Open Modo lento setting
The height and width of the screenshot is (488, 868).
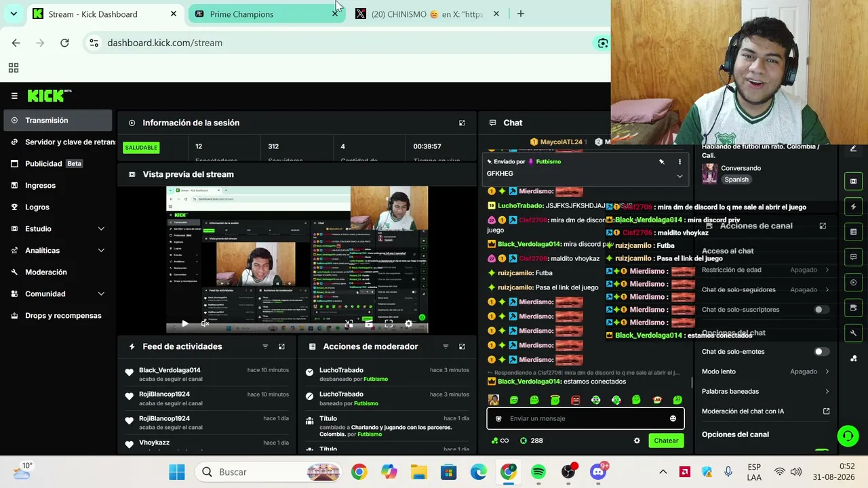(x=766, y=371)
